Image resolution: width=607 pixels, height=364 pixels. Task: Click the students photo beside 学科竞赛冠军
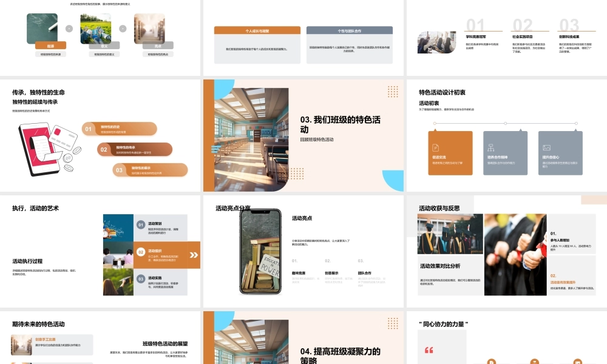(x=436, y=42)
